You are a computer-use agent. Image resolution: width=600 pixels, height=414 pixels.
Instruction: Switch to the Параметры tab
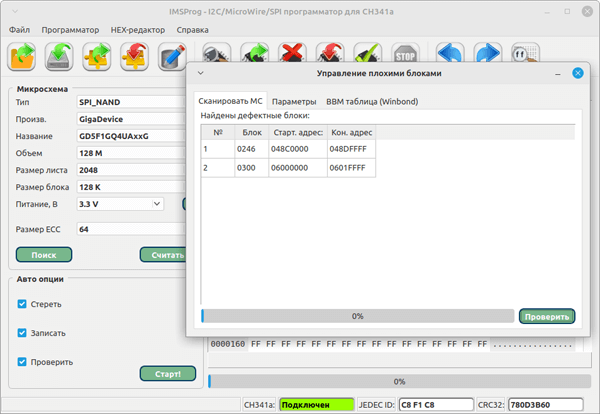(294, 102)
